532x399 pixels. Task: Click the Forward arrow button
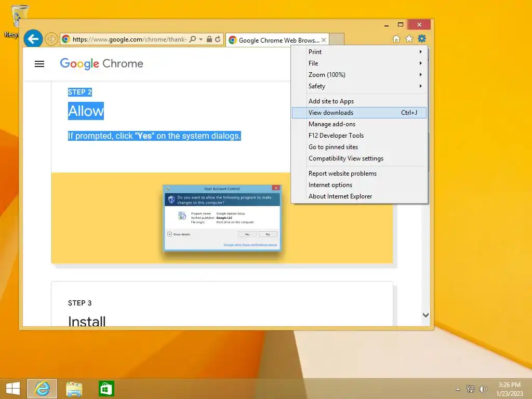51,39
